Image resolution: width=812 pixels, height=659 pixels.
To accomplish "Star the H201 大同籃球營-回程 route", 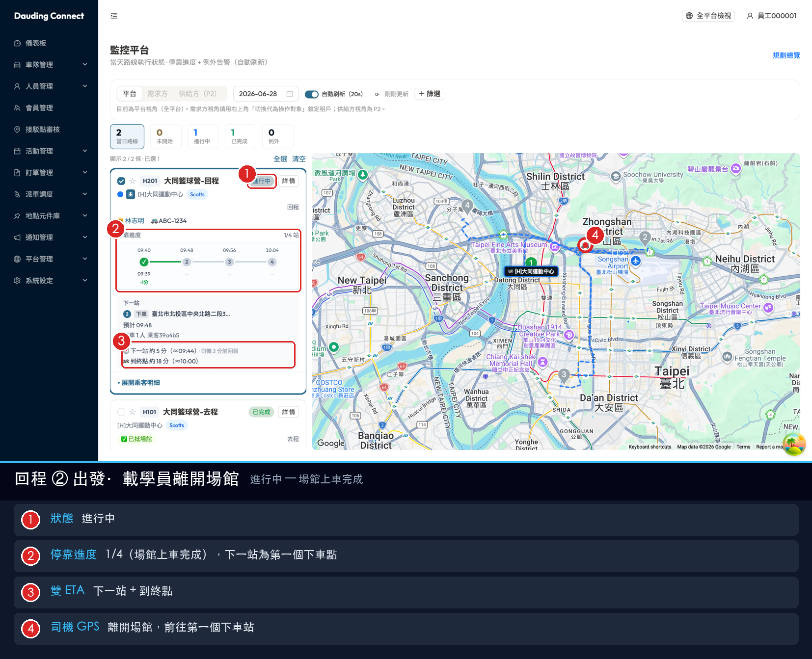I will pyautogui.click(x=133, y=181).
